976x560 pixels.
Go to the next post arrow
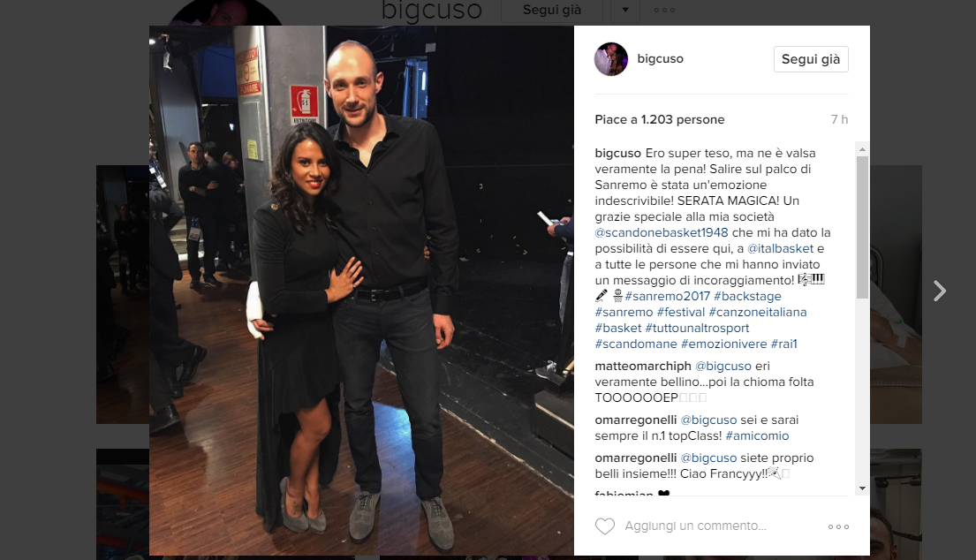[939, 291]
